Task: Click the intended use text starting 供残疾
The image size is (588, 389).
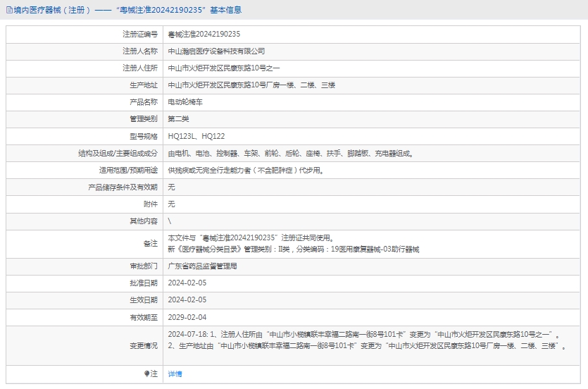Action: [x=246, y=170]
